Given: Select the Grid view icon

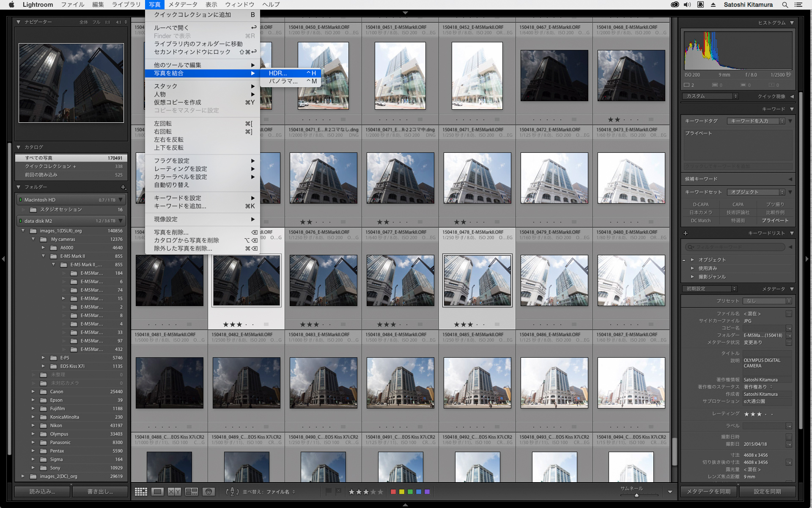Looking at the screenshot, I should pos(141,491).
